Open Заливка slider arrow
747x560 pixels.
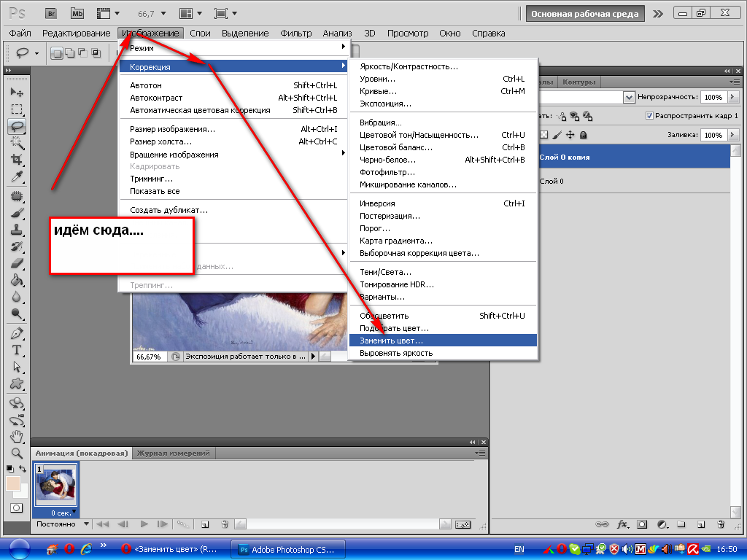pyautogui.click(x=732, y=135)
